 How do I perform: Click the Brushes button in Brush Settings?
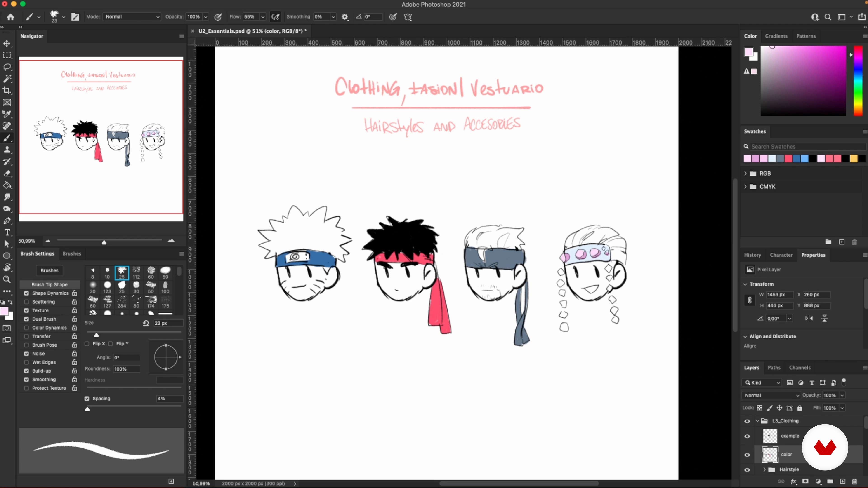coord(50,270)
